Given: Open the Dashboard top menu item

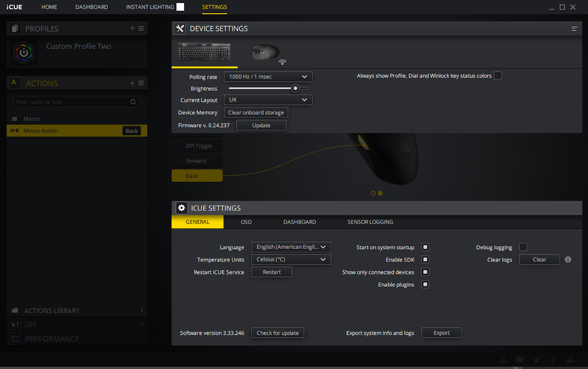Looking at the screenshot, I should pyautogui.click(x=92, y=7).
